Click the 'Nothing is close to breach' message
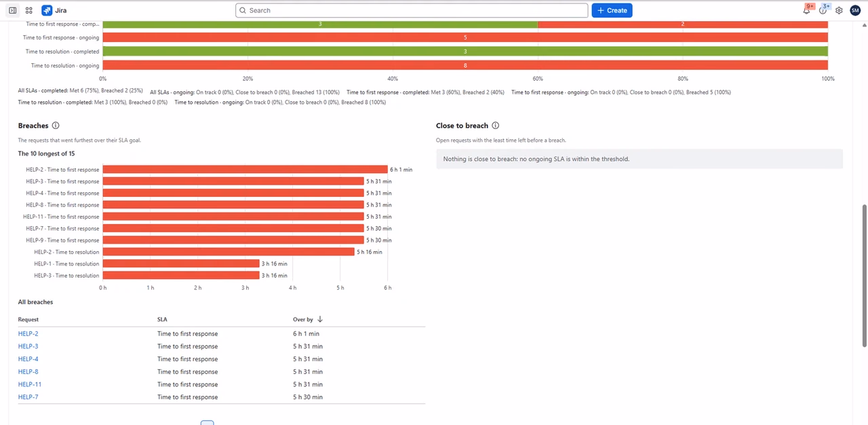The width and height of the screenshot is (868, 425). click(x=536, y=159)
